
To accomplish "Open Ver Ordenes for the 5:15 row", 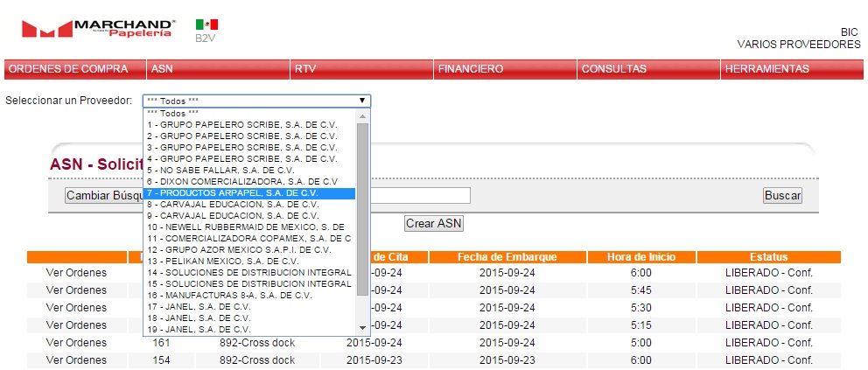I will [x=76, y=325].
